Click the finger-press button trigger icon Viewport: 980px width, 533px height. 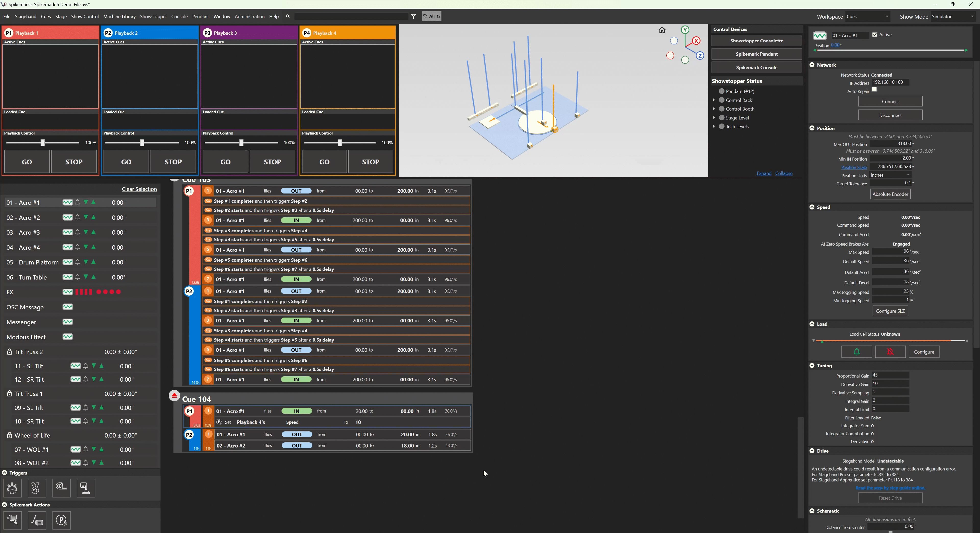[86, 488]
